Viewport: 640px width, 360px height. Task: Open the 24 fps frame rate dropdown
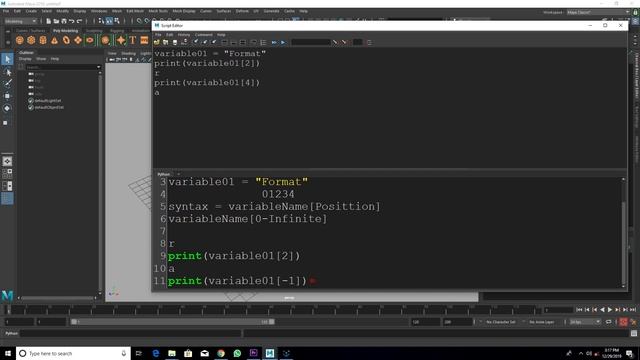tap(585, 322)
